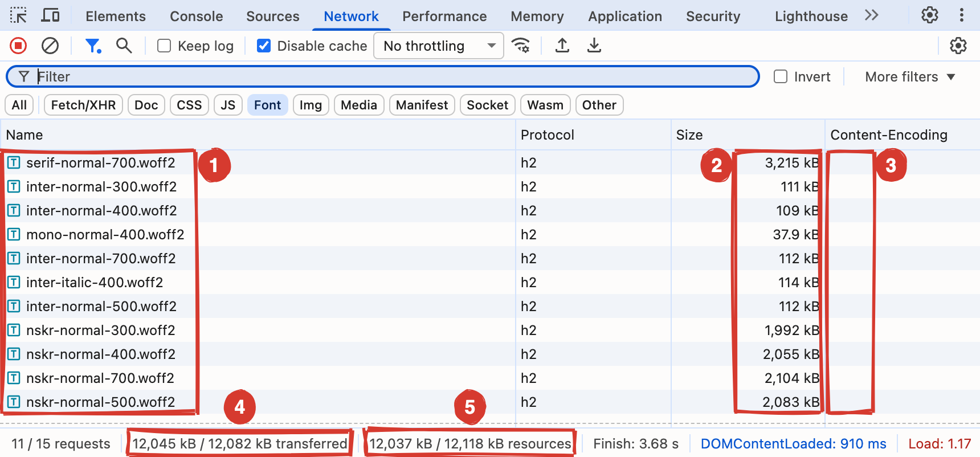
Task: Toggle the filter funnel icon
Action: [93, 46]
